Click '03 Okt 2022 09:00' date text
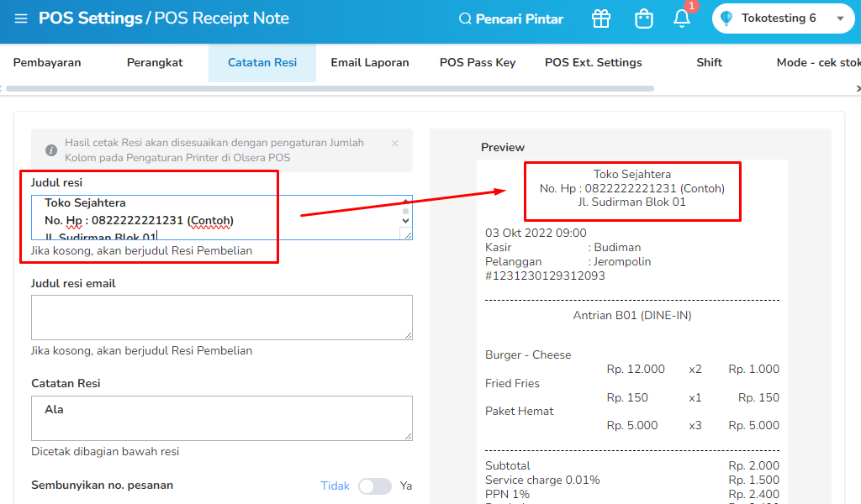The height and width of the screenshot is (504, 861). [536, 233]
